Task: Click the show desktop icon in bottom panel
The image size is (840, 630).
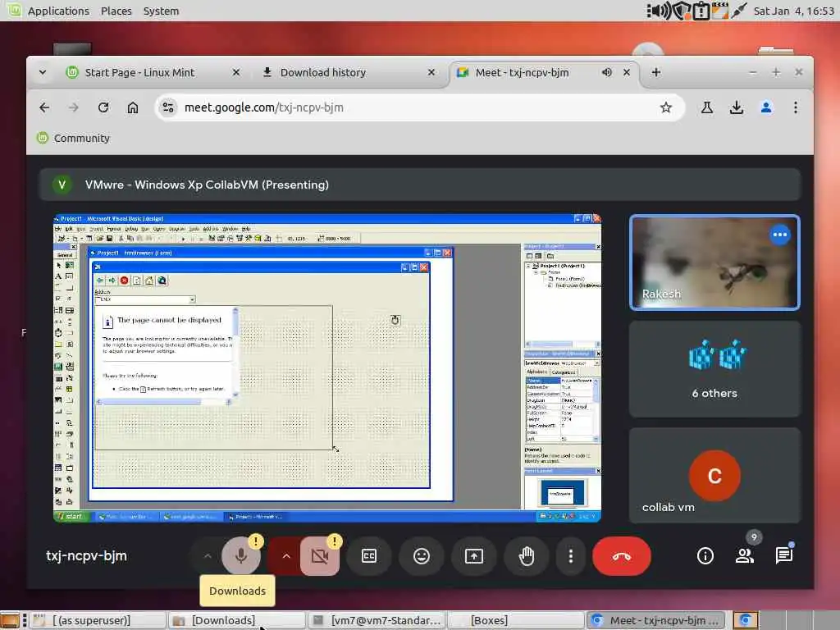Action: pos(10,620)
